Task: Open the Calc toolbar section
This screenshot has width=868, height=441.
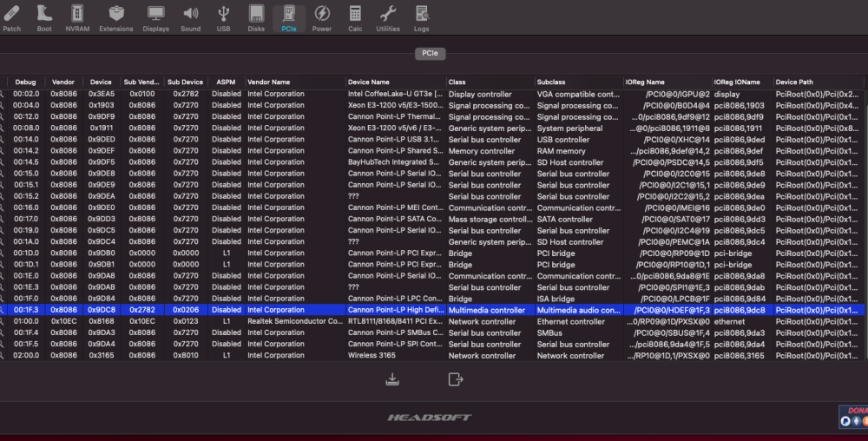Action: 355,17
